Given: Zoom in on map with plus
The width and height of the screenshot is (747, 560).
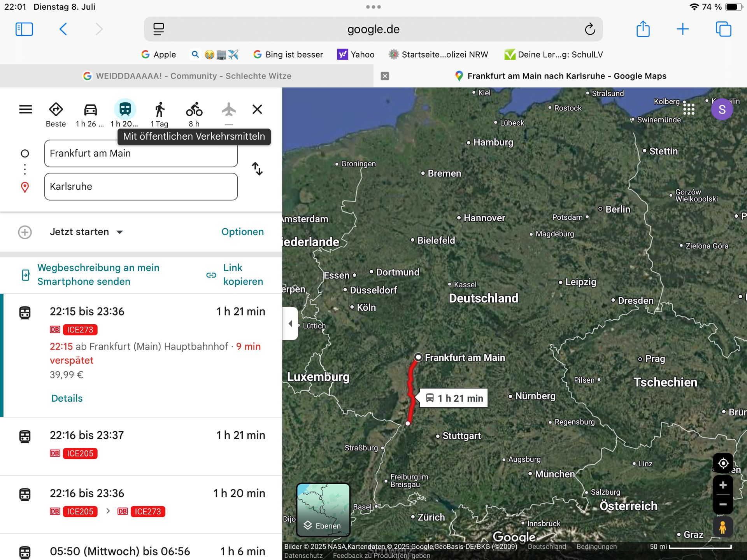Looking at the screenshot, I should coord(723,485).
